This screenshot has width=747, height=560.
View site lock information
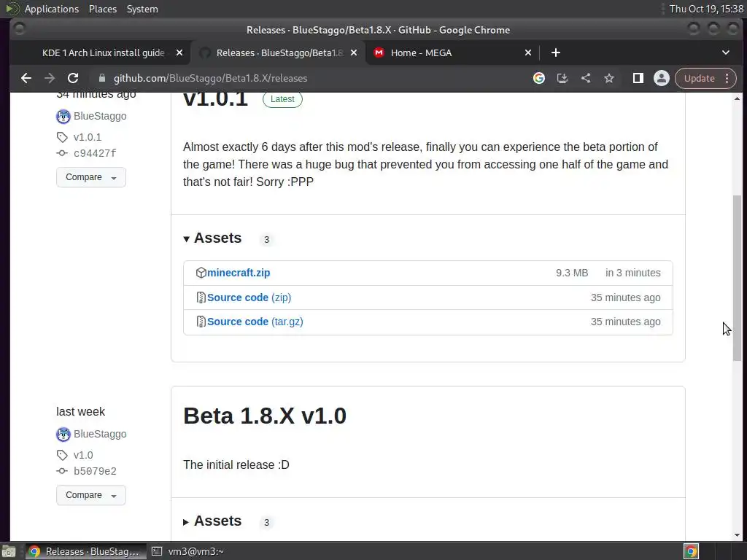pyautogui.click(x=102, y=78)
